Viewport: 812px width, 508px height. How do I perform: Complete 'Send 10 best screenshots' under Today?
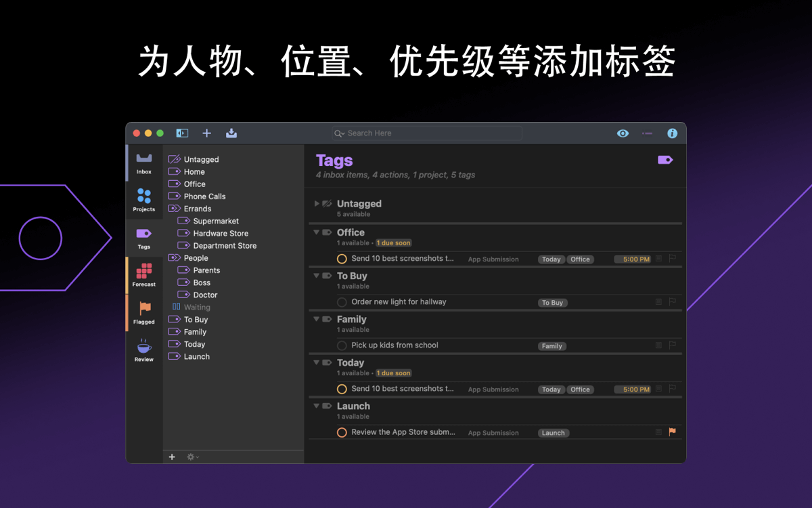point(342,389)
